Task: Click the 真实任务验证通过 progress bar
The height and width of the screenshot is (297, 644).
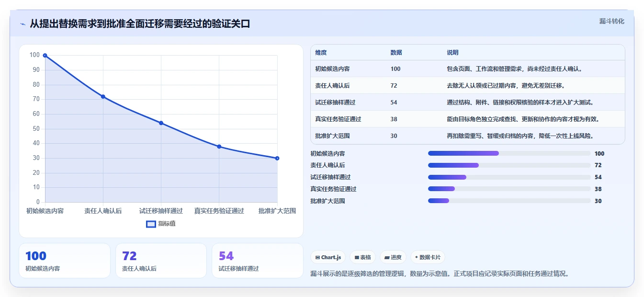Action: (509, 189)
